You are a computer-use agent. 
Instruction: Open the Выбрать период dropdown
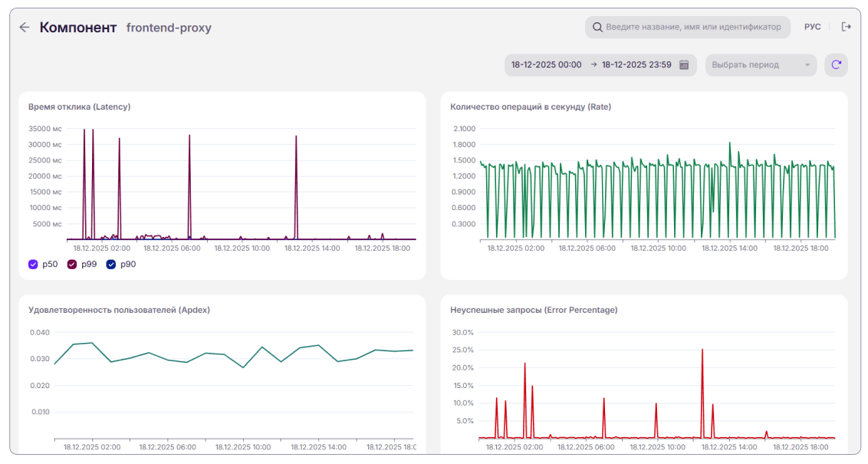pos(761,64)
